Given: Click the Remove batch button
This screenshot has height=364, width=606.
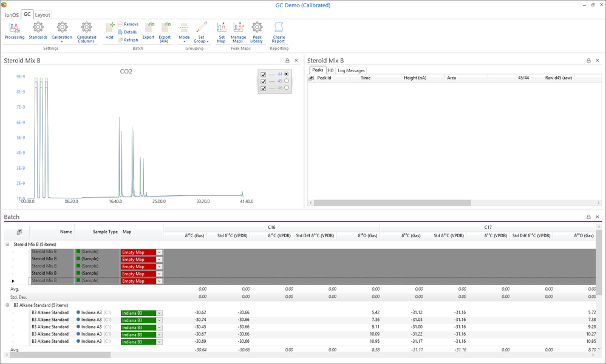Looking at the screenshot, I should tap(128, 24).
